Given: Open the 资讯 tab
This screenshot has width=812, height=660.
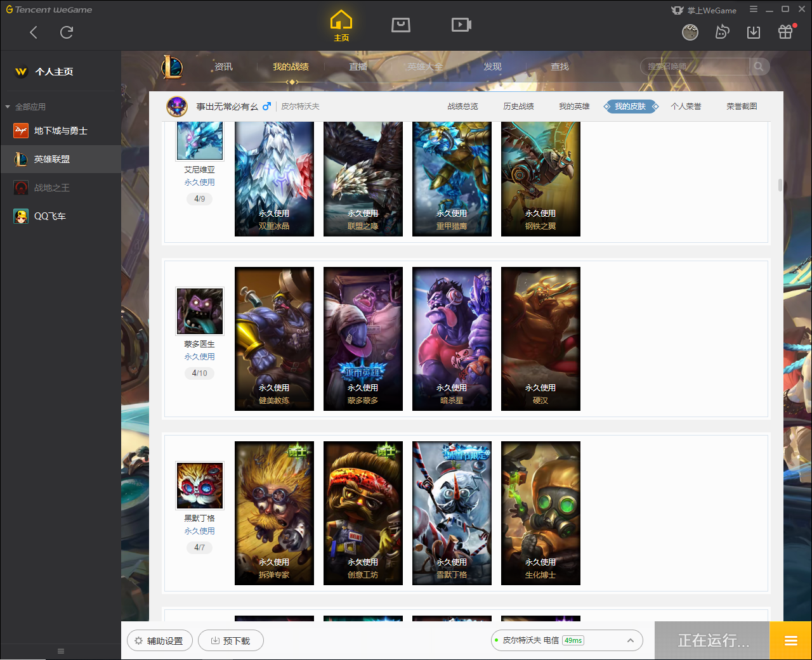Looking at the screenshot, I should point(223,67).
